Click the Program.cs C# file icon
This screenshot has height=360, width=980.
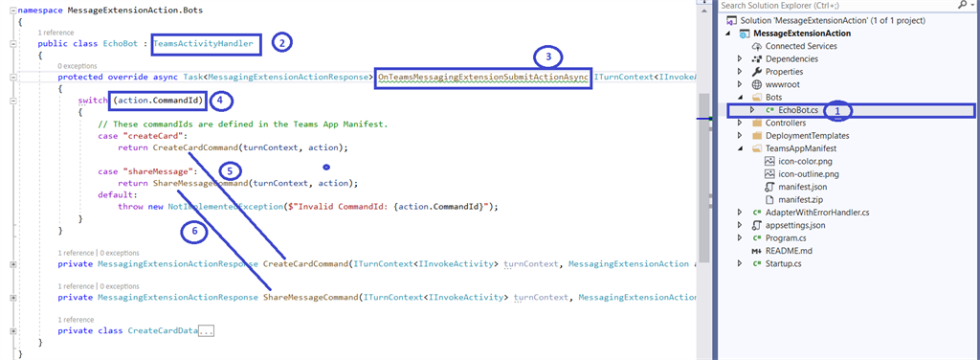(x=756, y=238)
